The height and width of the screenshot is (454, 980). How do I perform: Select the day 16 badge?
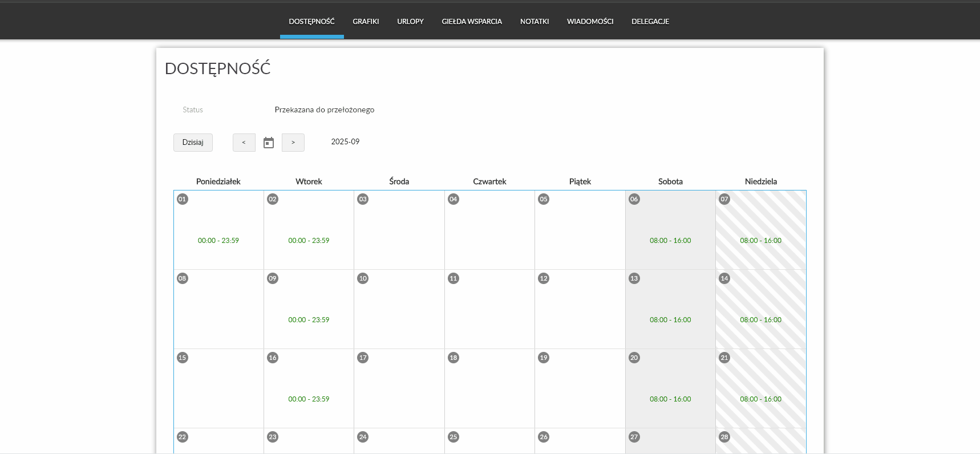pos(273,358)
